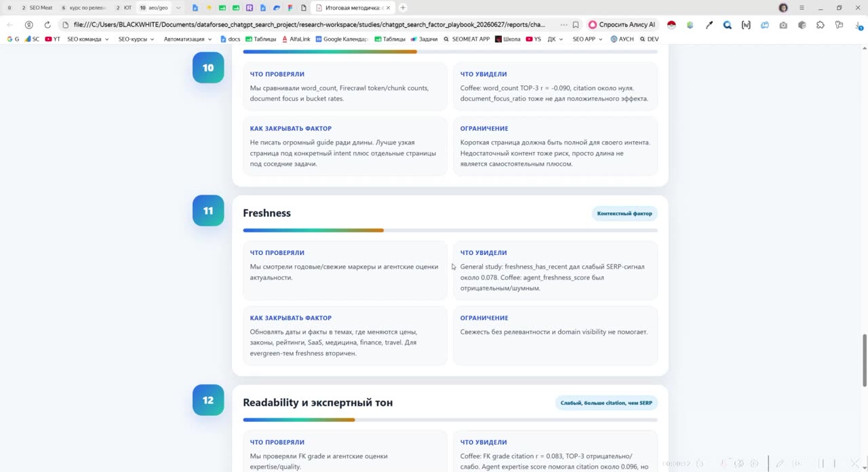Viewport: 868px width, 472px height.
Task: Open the [h/] extension
Action: tap(746, 24)
